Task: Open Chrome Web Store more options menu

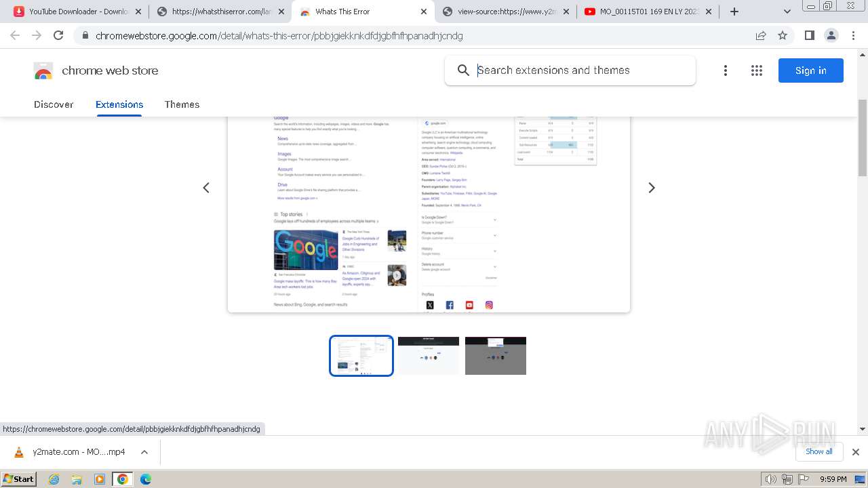Action: (x=726, y=70)
